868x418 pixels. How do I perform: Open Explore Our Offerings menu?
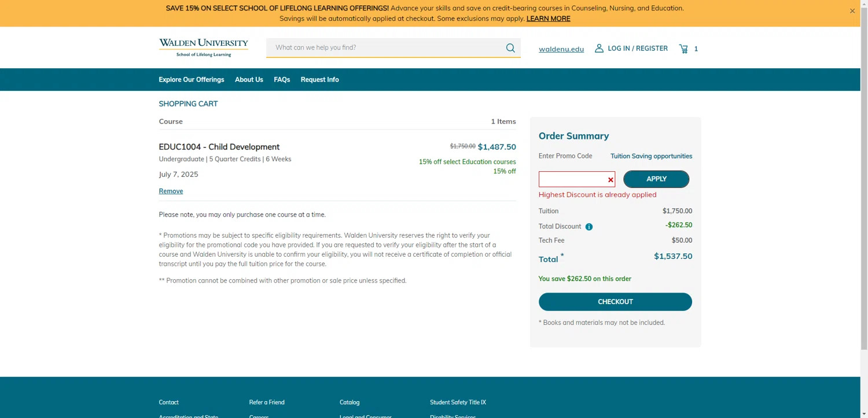(192, 80)
